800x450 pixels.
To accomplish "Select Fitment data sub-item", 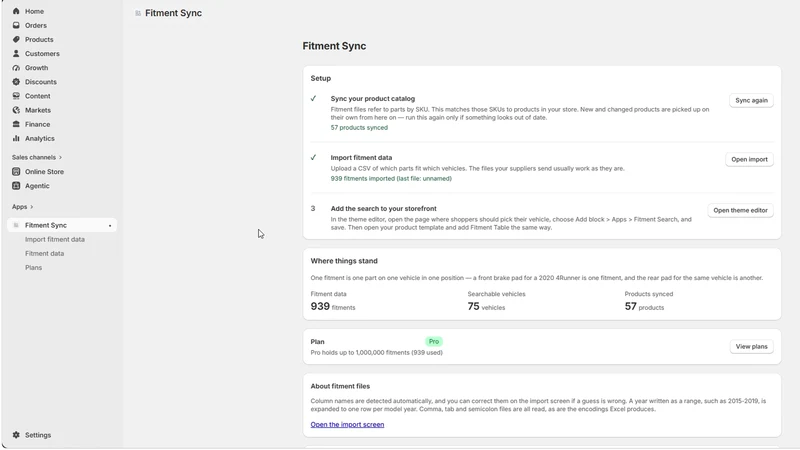I will pos(44,254).
